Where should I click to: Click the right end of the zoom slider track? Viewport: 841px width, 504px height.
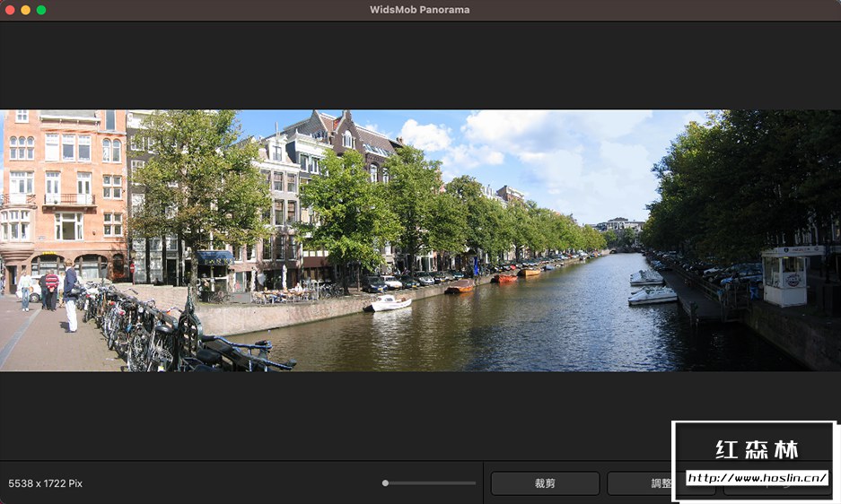tap(474, 483)
